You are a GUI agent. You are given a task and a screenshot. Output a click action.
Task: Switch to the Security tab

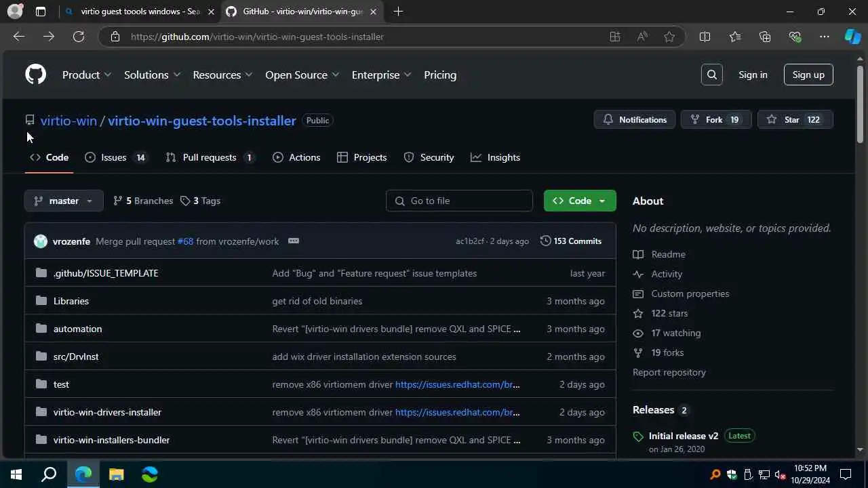(429, 157)
